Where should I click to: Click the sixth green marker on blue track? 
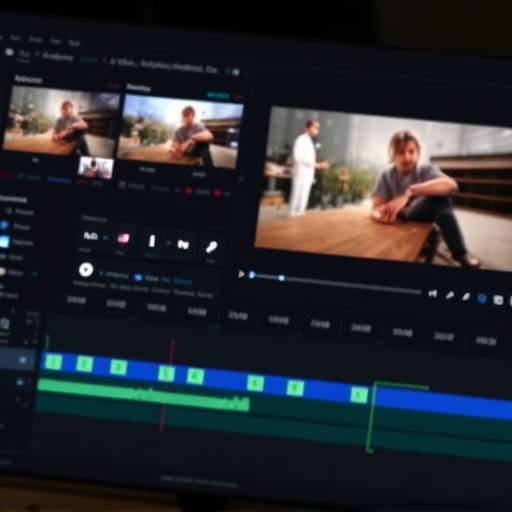255,383
